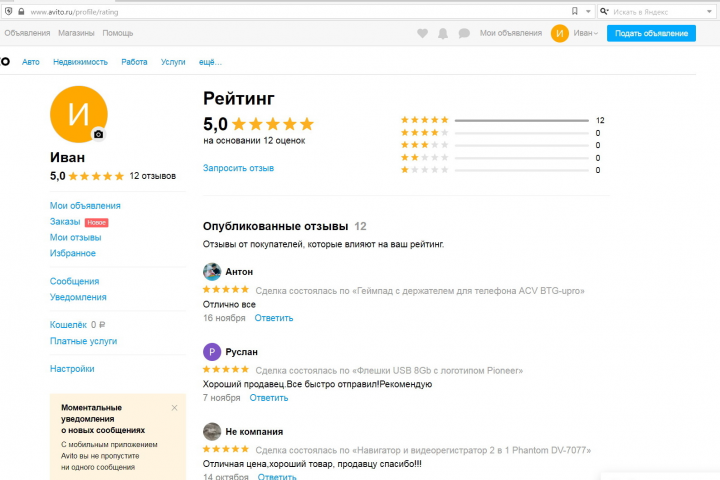This screenshot has width=720, height=480.
Task: Open Руслан's purple avatar
Action: (212, 352)
